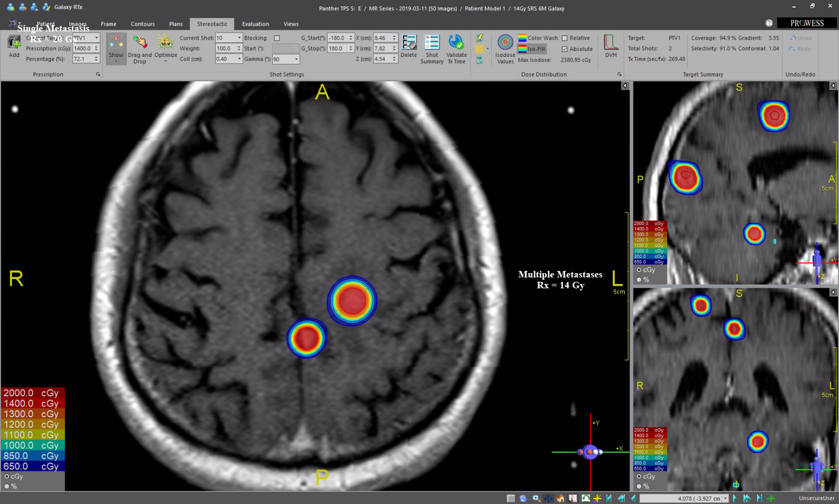Check the Relative dose checkbox

tap(565, 38)
